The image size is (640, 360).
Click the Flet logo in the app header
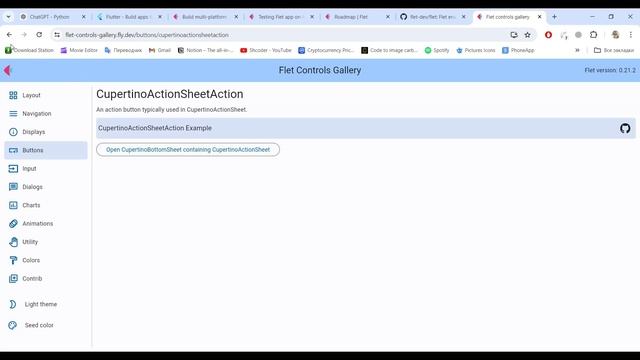point(7,70)
